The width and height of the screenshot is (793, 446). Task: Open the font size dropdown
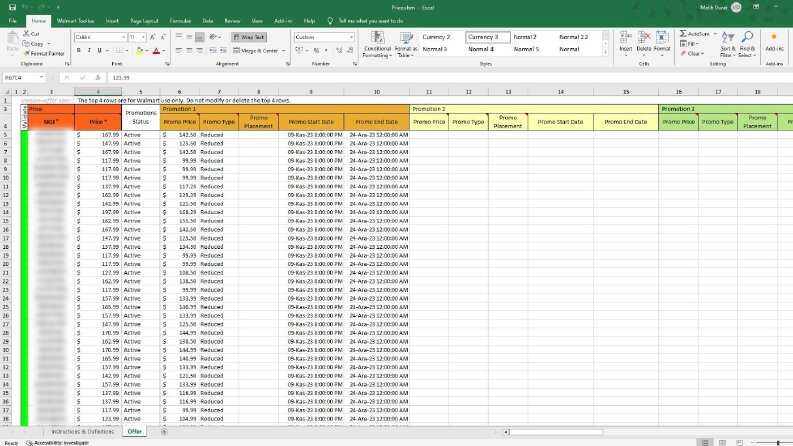tap(143, 37)
